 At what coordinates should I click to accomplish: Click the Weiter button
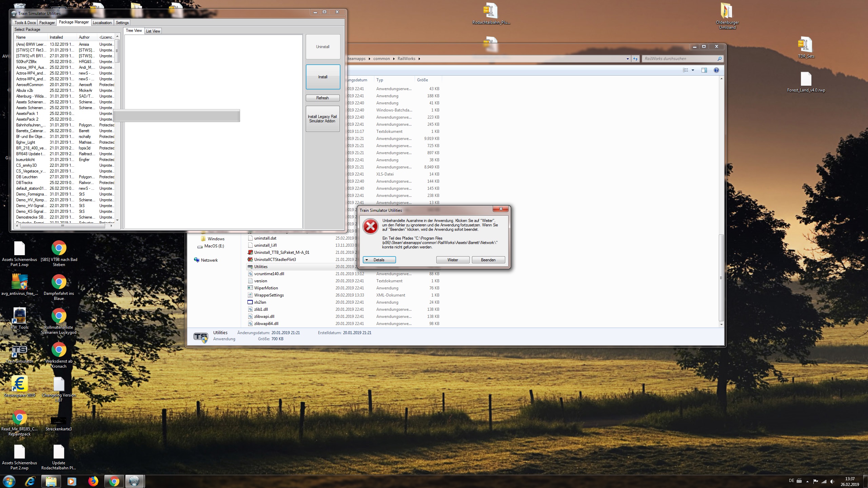pos(452,260)
